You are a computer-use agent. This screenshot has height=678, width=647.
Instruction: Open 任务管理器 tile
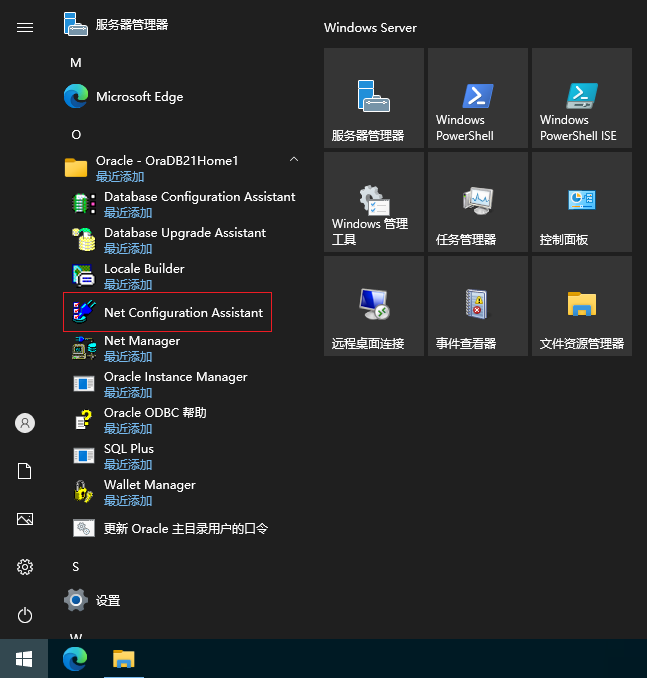[478, 202]
